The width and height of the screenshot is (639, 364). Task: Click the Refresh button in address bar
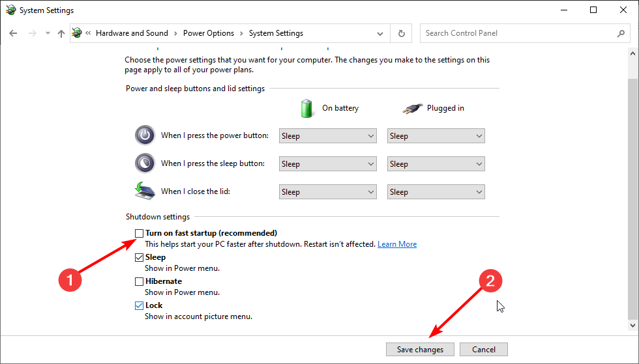401,33
